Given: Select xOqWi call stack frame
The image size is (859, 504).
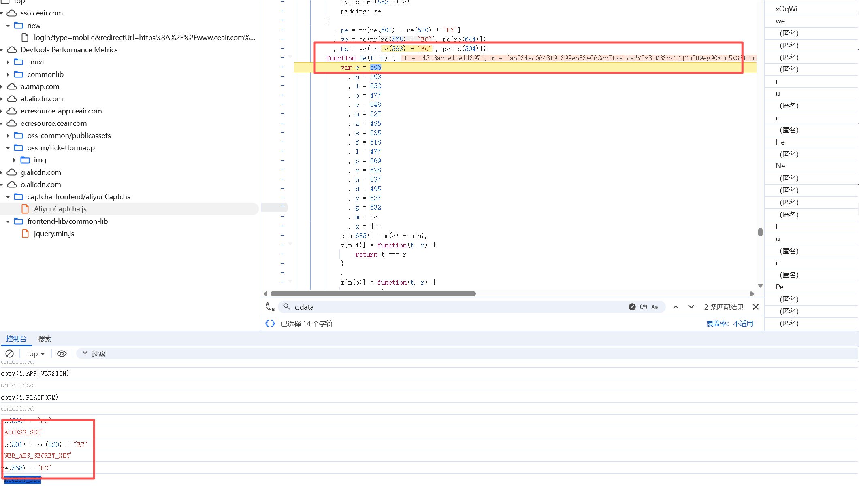Looking at the screenshot, I should click(x=787, y=9).
